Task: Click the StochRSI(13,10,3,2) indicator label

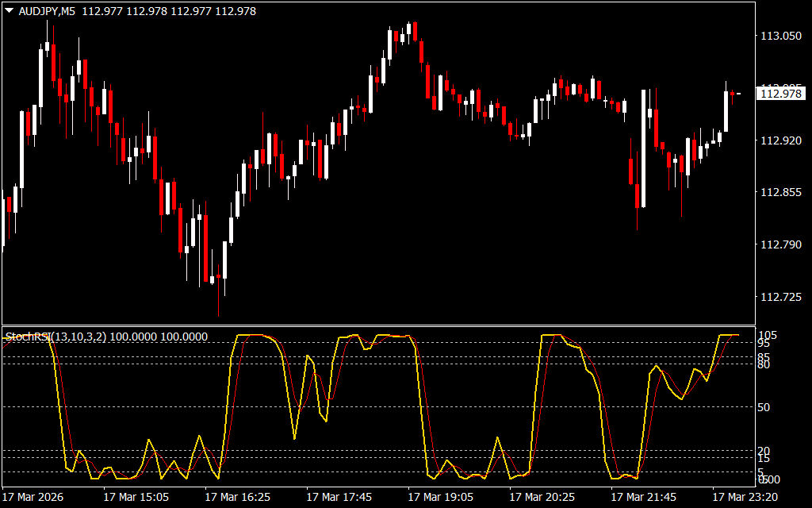Action: (x=56, y=337)
